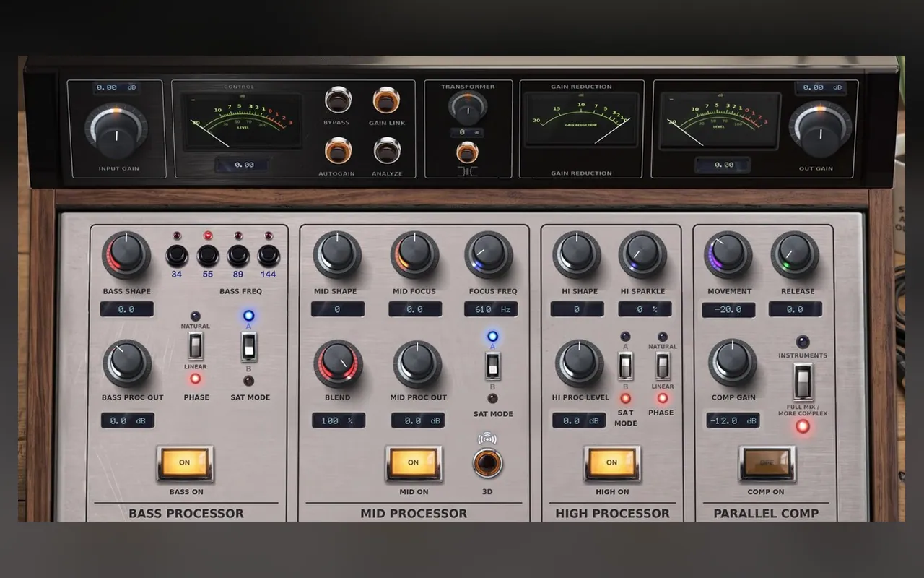The width and height of the screenshot is (924, 578).
Task: Flip the bass Sat Mode A/B switch
Action: (x=249, y=348)
